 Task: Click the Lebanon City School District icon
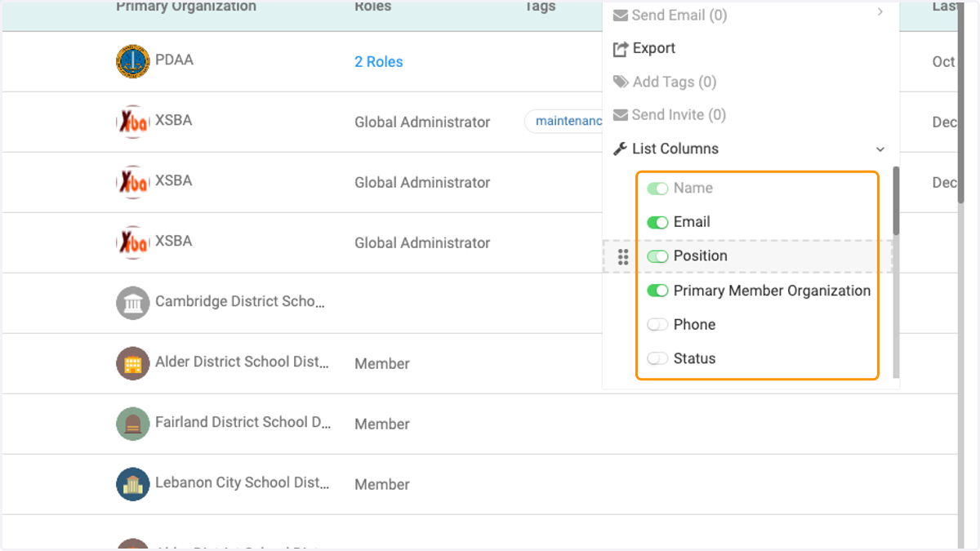pos(132,484)
